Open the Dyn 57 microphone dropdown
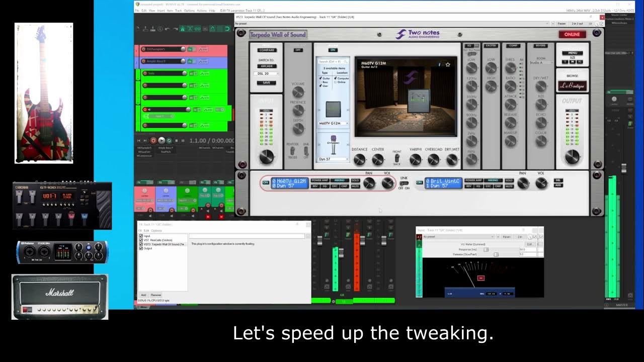Viewport: 644px width, 362px height. pyautogui.click(x=333, y=159)
